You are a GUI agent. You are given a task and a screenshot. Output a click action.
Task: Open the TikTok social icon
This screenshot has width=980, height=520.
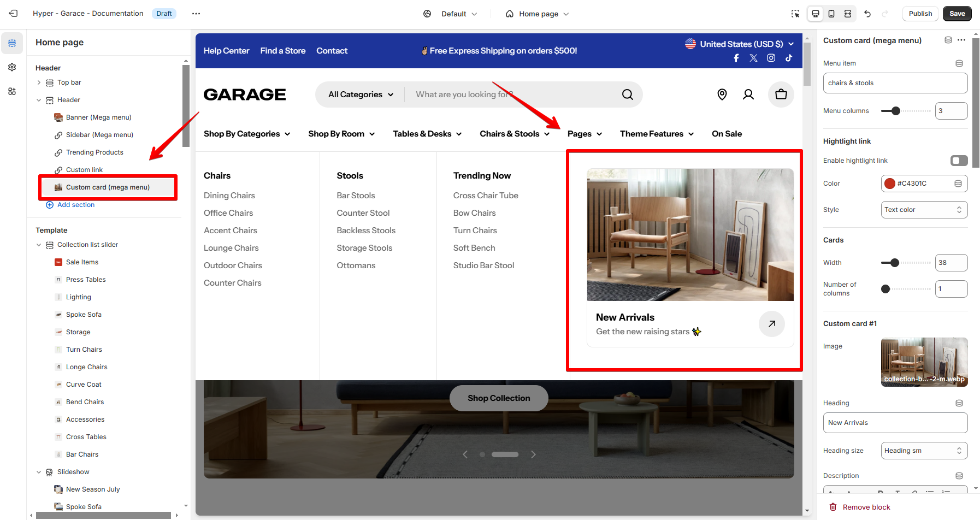click(x=789, y=58)
